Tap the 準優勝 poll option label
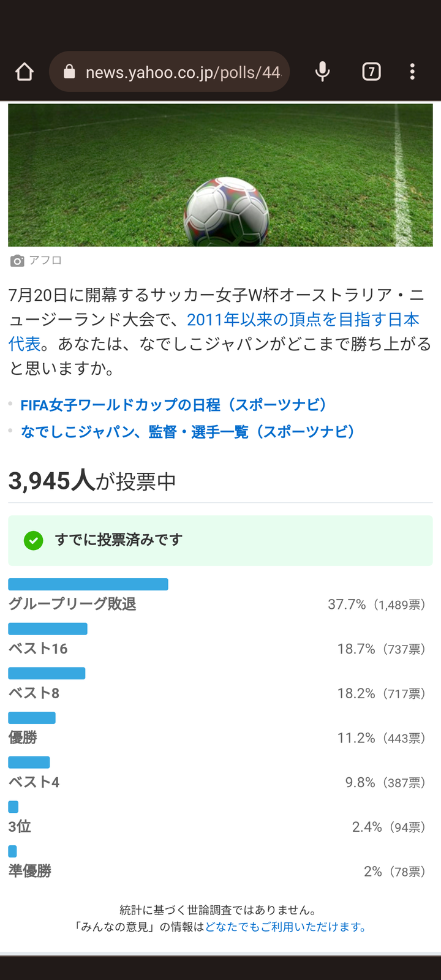The width and height of the screenshot is (441, 980). coord(29,871)
